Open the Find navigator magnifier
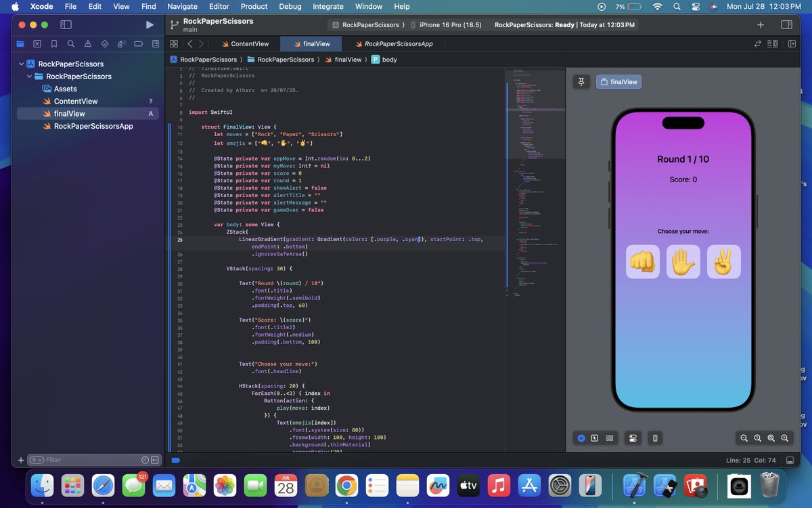Screen dimensions: 812x508 (x=71, y=43)
